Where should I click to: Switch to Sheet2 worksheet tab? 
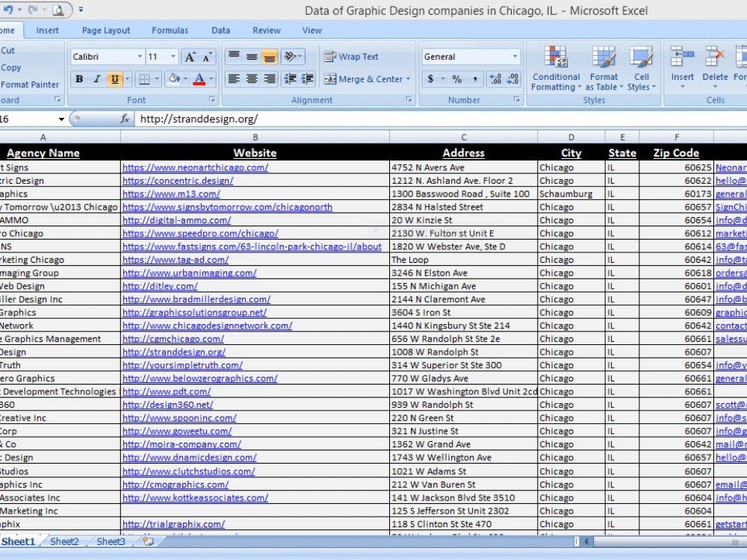point(64,541)
